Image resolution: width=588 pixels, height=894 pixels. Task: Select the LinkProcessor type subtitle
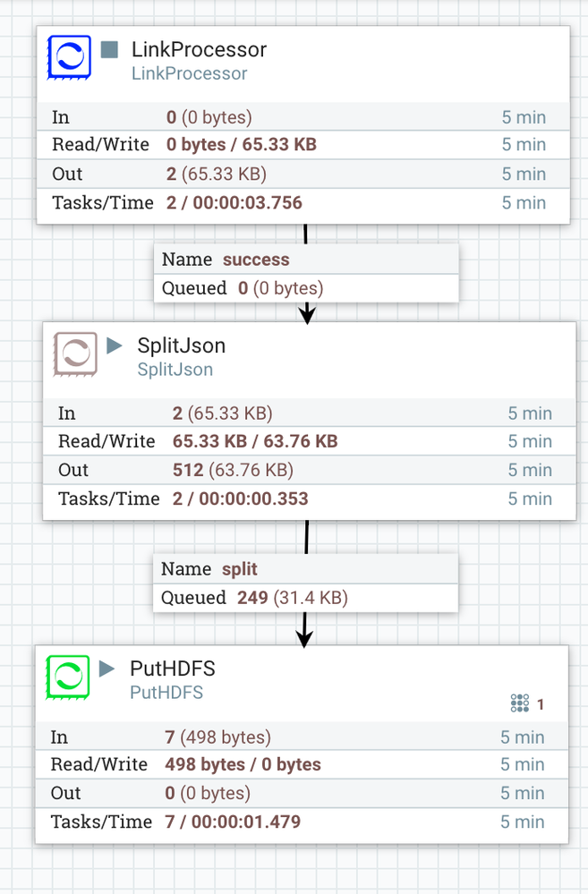coord(190,73)
